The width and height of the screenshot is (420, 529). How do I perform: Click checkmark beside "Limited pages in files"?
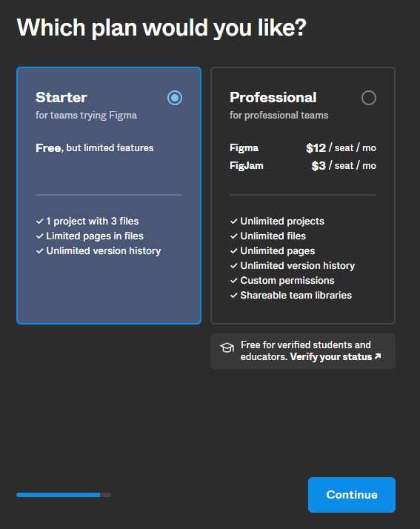click(x=40, y=236)
